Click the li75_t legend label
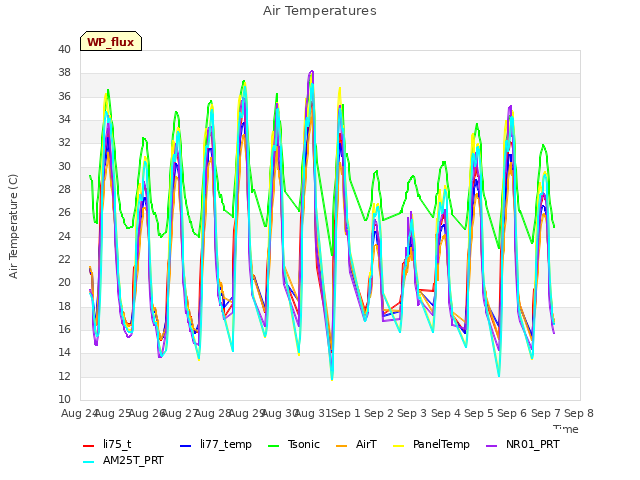This screenshot has height=480, width=640. tap(117, 444)
